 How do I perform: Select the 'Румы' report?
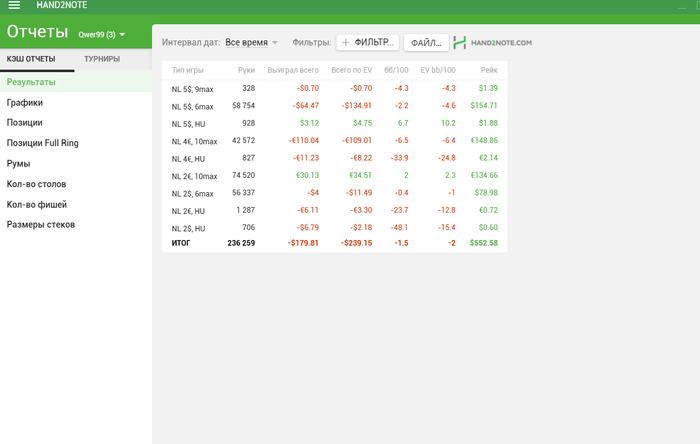click(19, 163)
